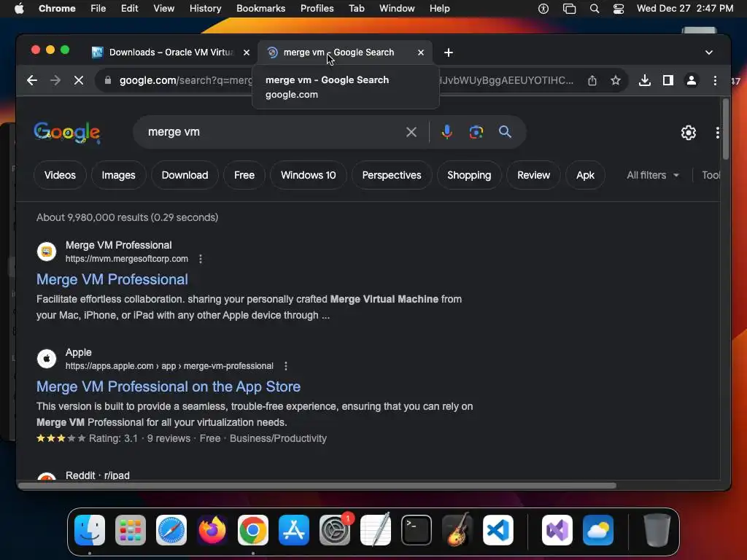
Task: Open the Profiles menu
Action: click(317, 9)
